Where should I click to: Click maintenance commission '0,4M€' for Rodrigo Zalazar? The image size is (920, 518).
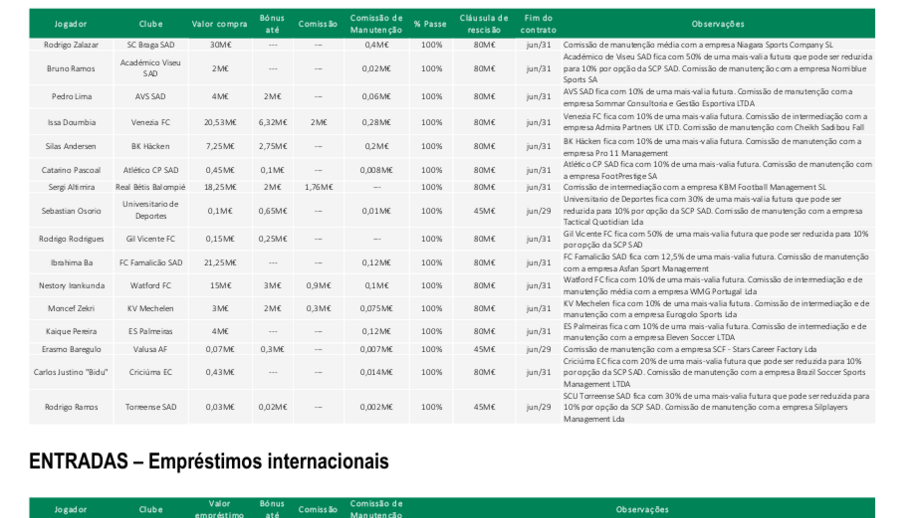377,45
